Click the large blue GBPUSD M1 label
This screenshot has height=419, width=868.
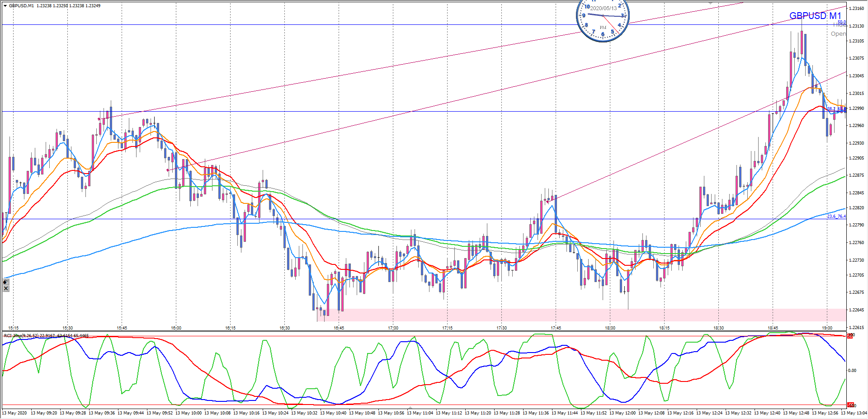tap(815, 16)
